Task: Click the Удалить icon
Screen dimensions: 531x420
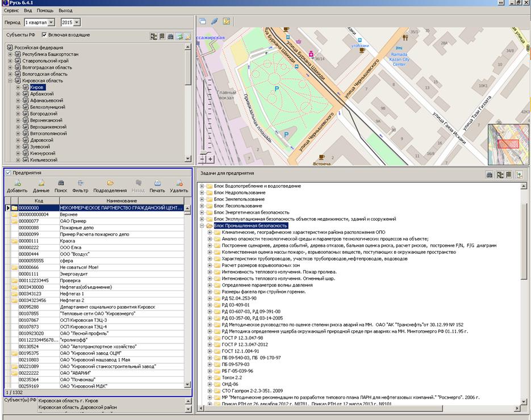Action: (179, 183)
